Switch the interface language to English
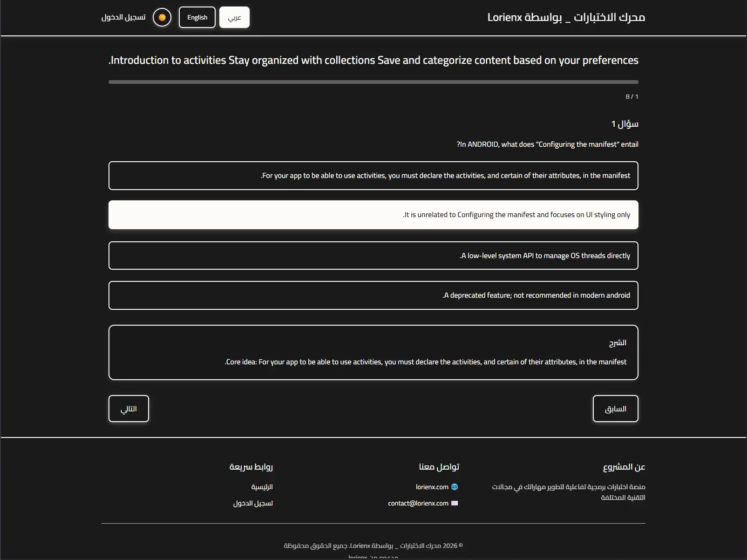This screenshot has width=747, height=560. (197, 17)
